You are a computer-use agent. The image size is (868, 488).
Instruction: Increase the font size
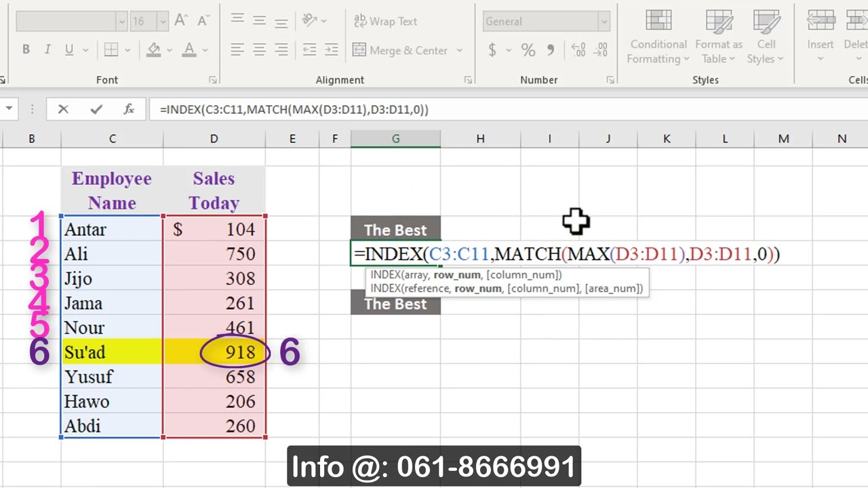[x=180, y=21]
